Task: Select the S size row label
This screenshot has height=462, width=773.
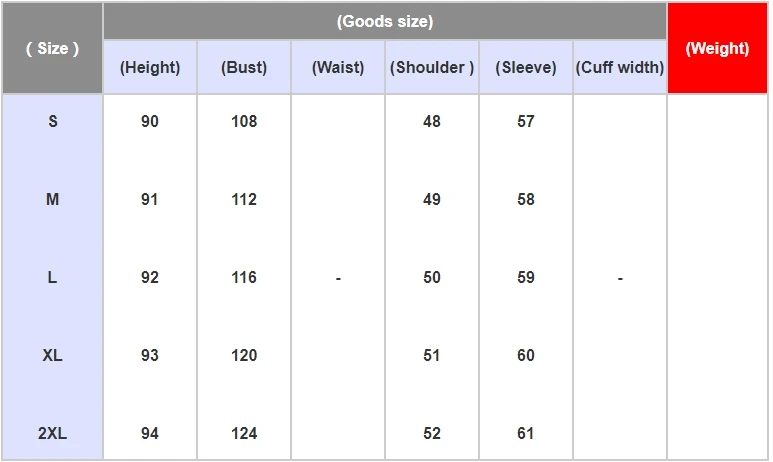Action: (53, 121)
